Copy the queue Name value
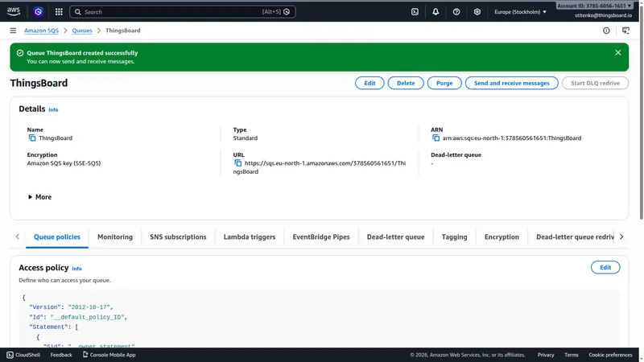Image resolution: width=644 pixels, height=362 pixels. (x=32, y=138)
